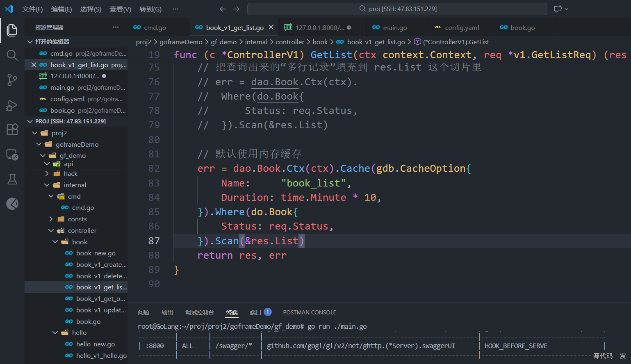Viewport: 631px width, 364px height.
Task: Open the 查看(V) menu
Action: [120, 9]
